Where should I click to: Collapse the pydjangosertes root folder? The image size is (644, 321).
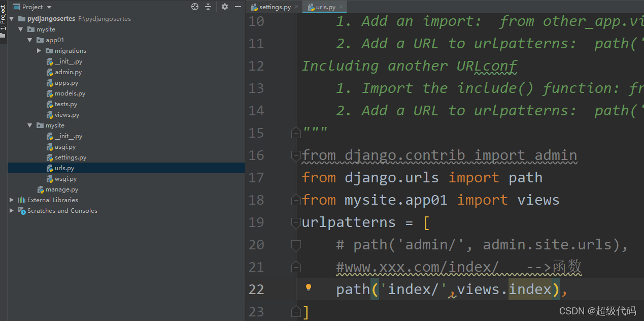(x=12, y=19)
